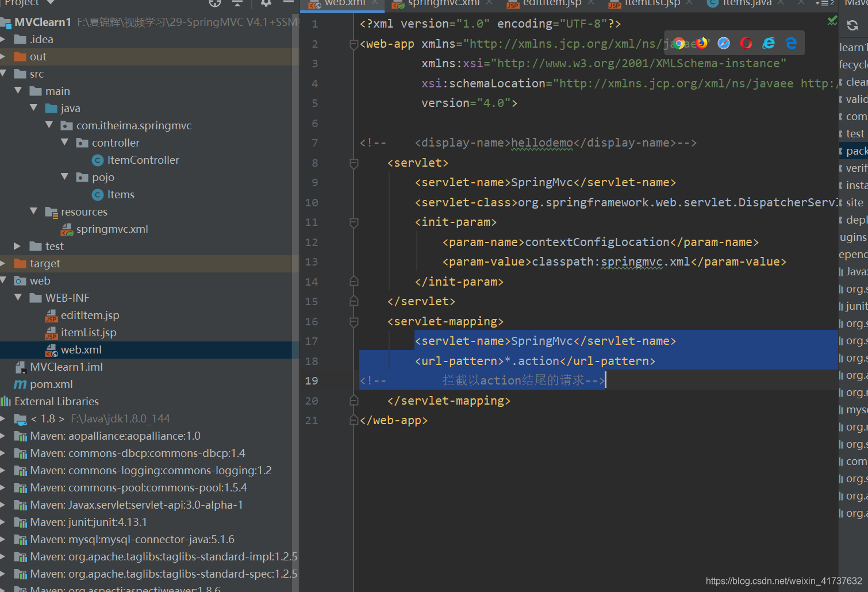
Task: Click Project panel settings gear icon
Action: coord(266,3)
